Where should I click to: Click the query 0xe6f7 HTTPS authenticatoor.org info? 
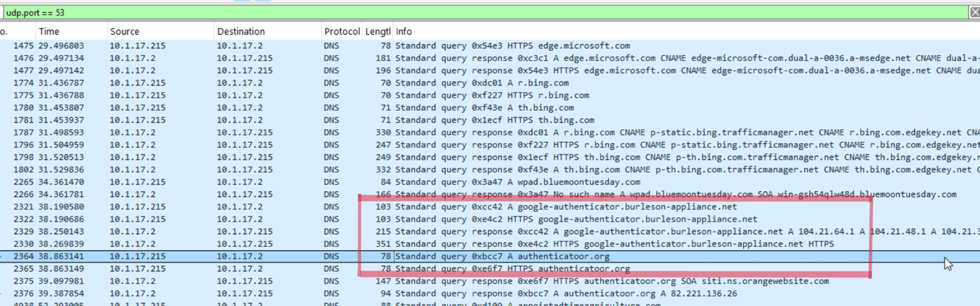coord(512,269)
